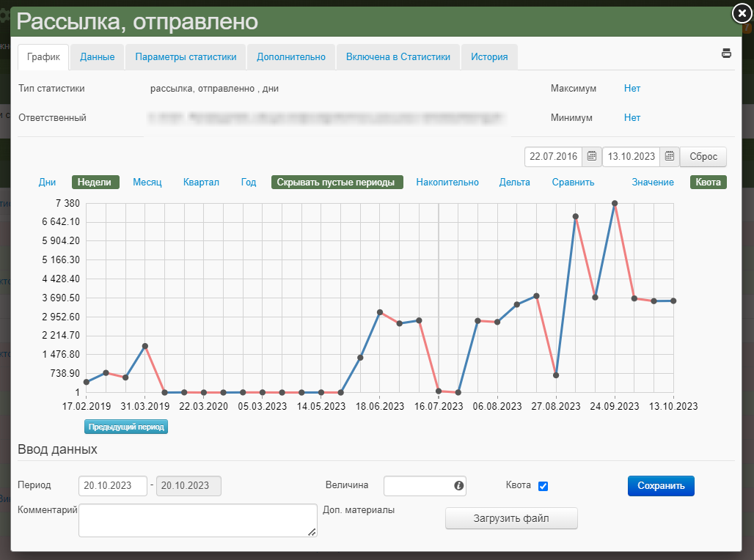This screenshot has width=754, height=560.
Task: Switch chart grouping to Квартал
Action: tap(201, 183)
